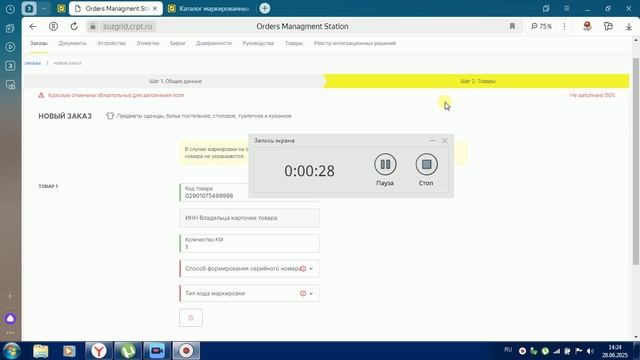Open the Товары menu tab
This screenshot has height=360, width=640.
tap(294, 43)
